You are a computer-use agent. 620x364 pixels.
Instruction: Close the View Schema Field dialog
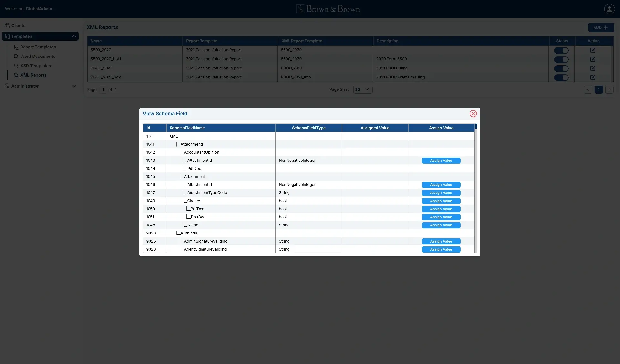click(x=473, y=114)
